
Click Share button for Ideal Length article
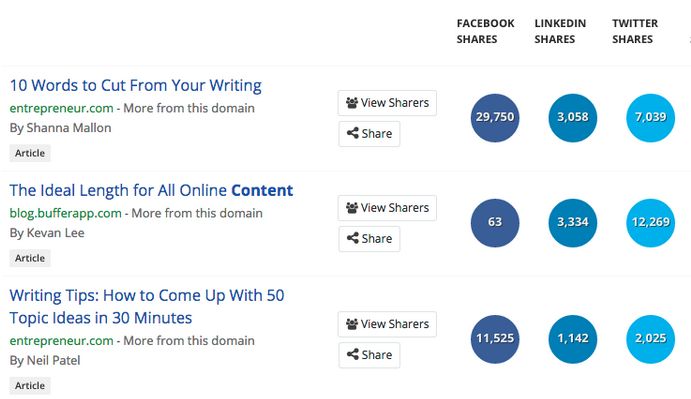click(369, 239)
